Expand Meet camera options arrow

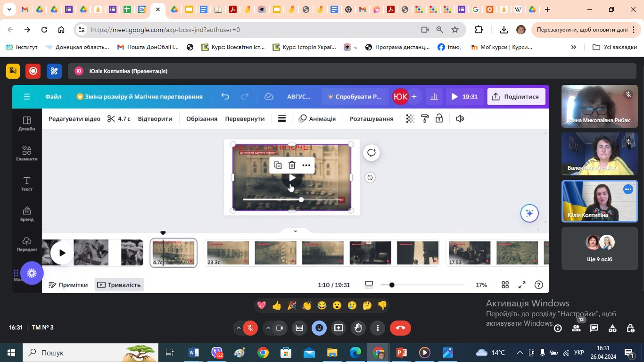pyautogui.click(x=268, y=328)
